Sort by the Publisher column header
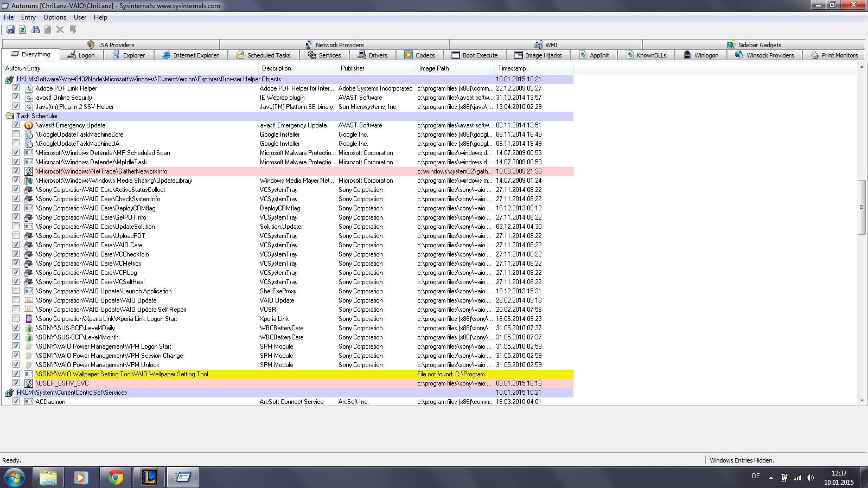 pos(376,68)
